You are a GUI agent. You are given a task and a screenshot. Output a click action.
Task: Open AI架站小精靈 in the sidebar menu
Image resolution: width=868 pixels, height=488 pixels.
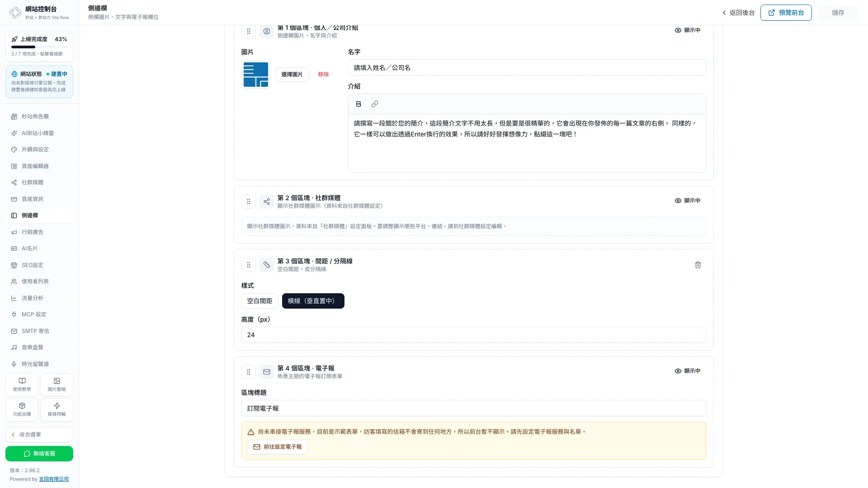(39, 133)
